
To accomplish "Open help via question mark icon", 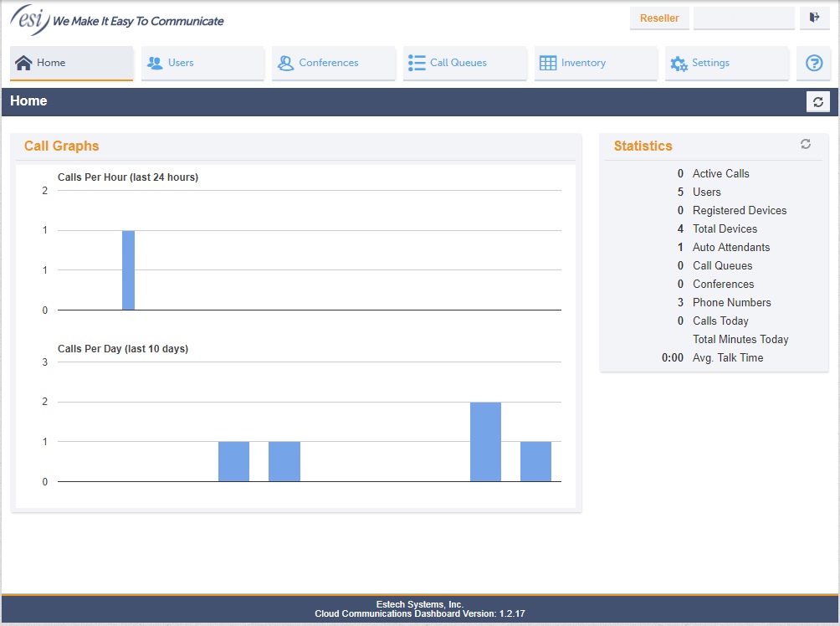I will (x=813, y=64).
